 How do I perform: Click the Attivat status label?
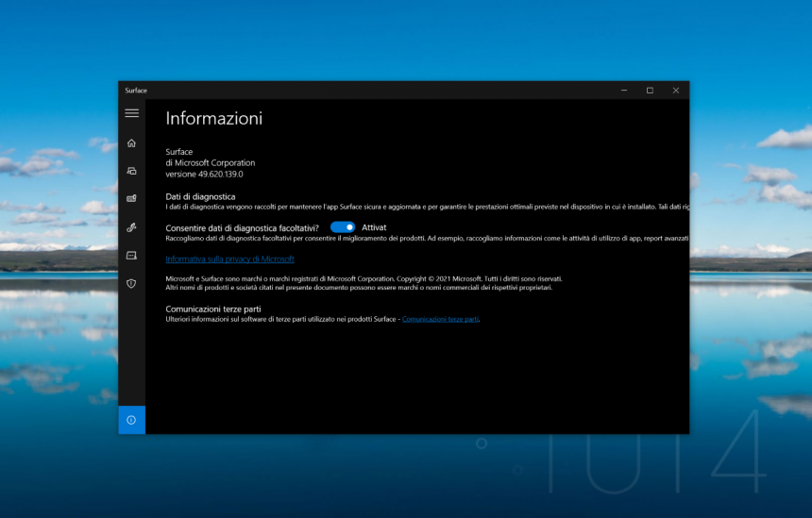[x=374, y=227]
